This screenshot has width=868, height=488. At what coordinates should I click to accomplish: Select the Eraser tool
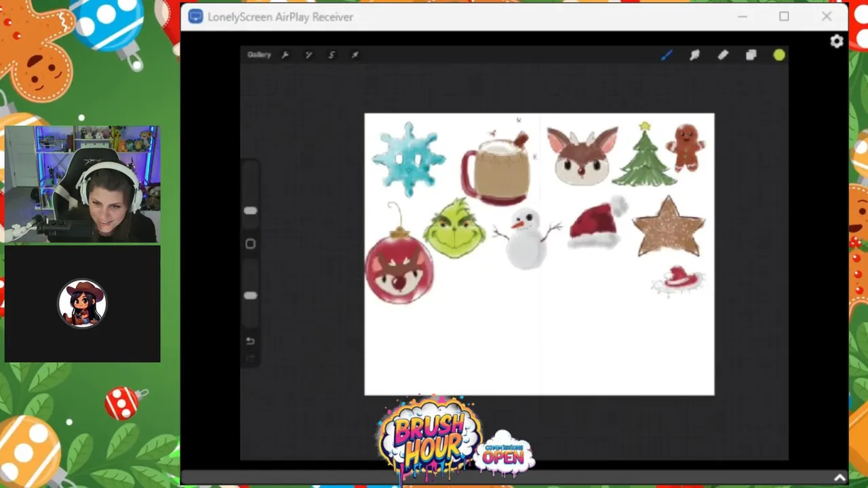pyautogui.click(x=723, y=55)
